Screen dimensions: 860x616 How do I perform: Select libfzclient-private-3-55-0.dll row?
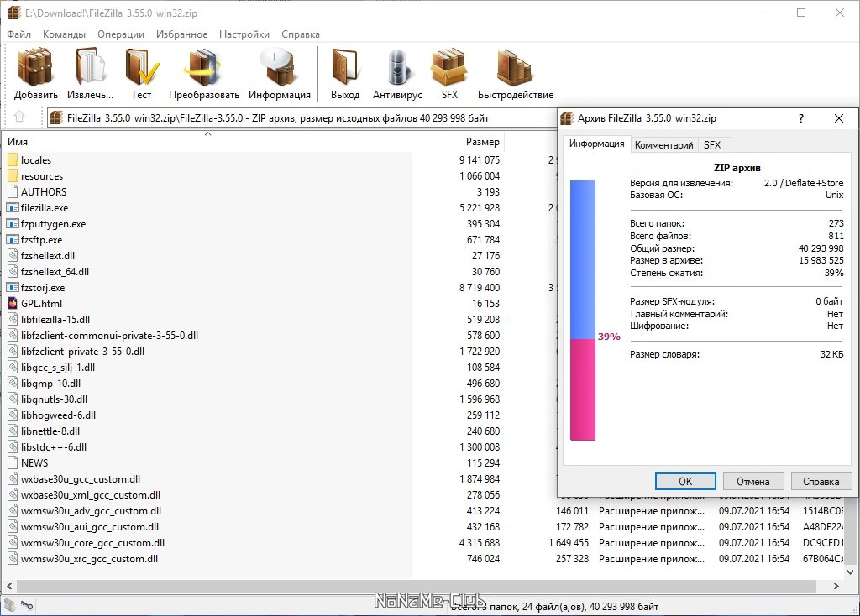pyautogui.click(x=83, y=351)
